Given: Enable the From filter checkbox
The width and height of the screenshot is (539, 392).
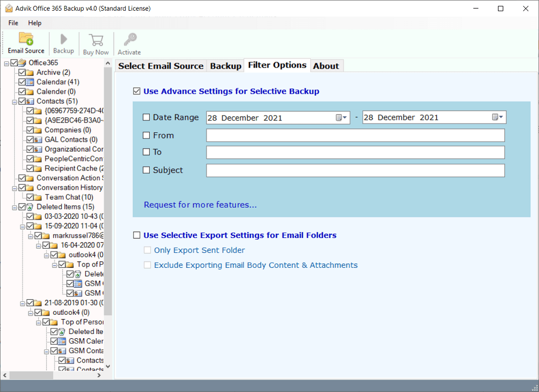Looking at the screenshot, I should [x=147, y=135].
